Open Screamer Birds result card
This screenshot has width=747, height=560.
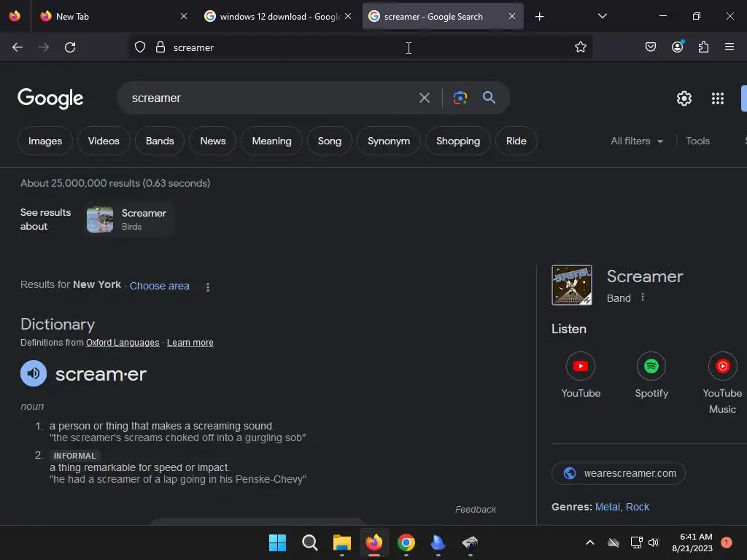click(128, 219)
